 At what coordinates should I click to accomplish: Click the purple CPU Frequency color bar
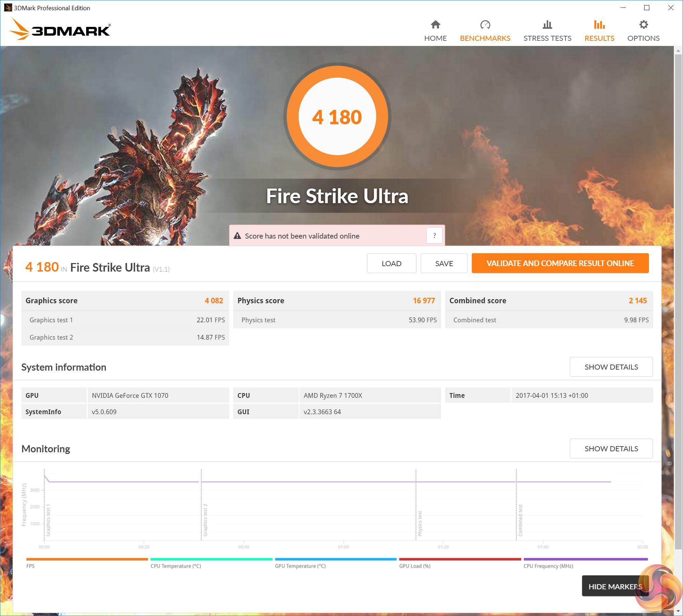585,559
